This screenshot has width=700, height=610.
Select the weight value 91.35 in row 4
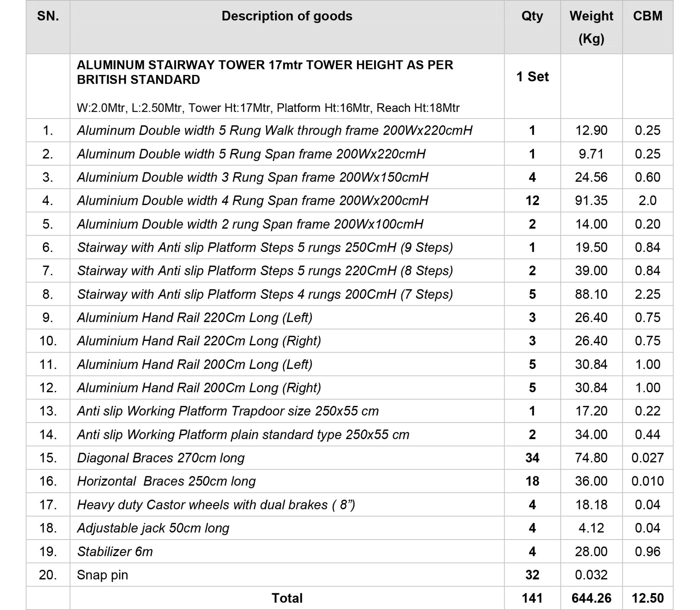pos(591,200)
